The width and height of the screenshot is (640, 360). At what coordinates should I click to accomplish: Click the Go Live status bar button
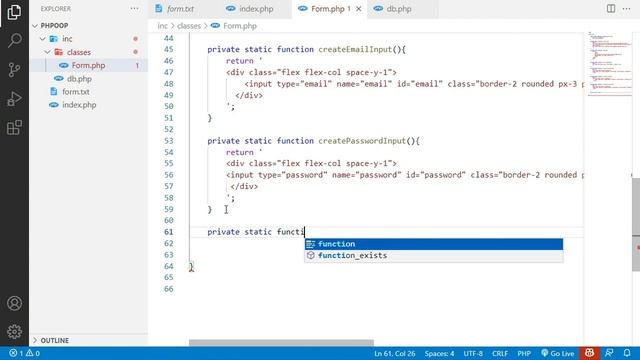coord(558,353)
